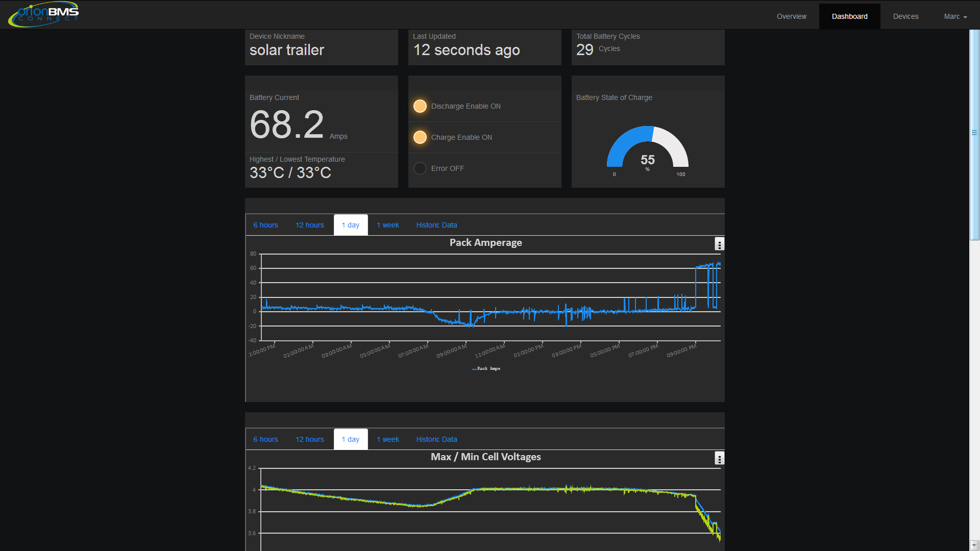Viewport: 980px width, 551px height.
Task: Select the Dashboard navigation item
Action: pyautogui.click(x=849, y=16)
